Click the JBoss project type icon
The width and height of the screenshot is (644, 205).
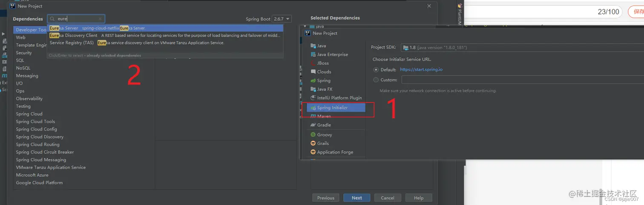point(313,63)
